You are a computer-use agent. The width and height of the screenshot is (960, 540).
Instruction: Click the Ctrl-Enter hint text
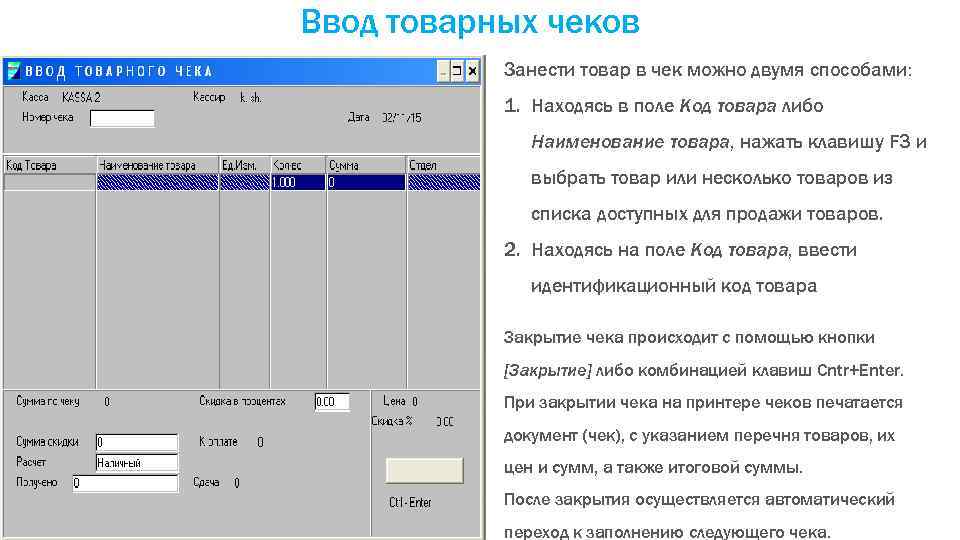[410, 502]
